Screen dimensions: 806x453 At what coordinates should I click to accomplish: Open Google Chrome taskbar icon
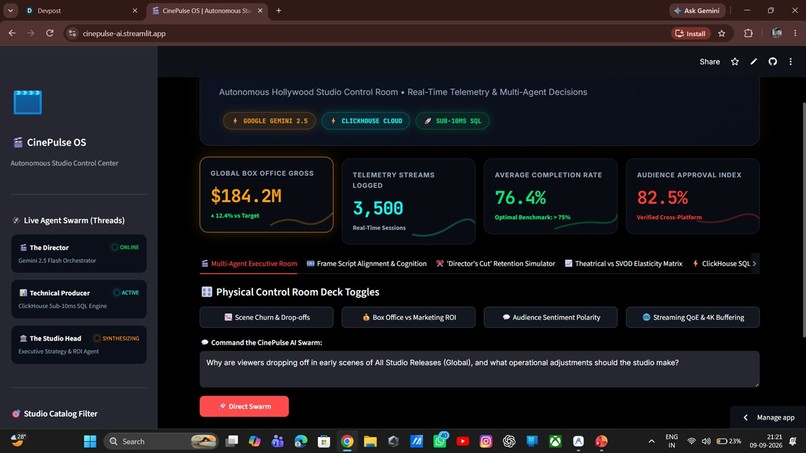[x=347, y=441]
